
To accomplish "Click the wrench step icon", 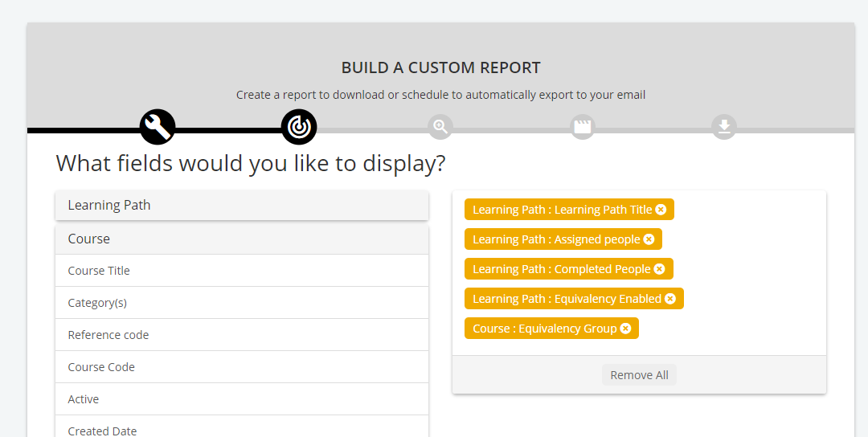I will [158, 127].
